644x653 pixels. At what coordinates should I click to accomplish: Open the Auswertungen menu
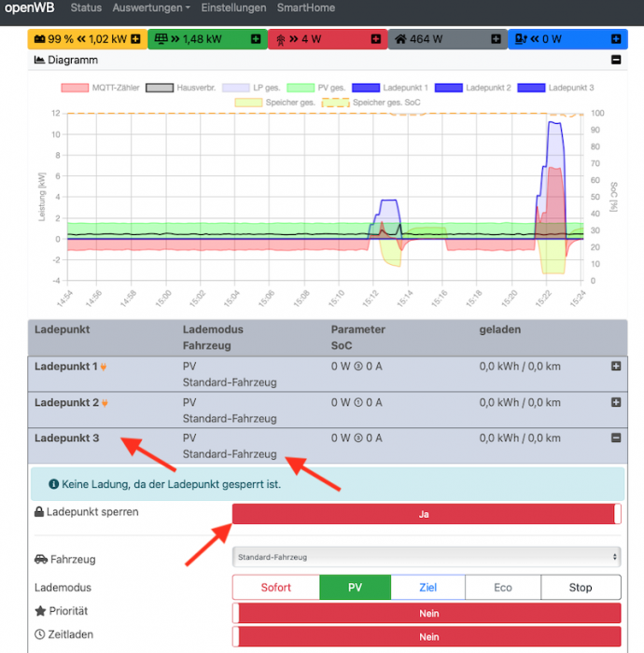151,8
